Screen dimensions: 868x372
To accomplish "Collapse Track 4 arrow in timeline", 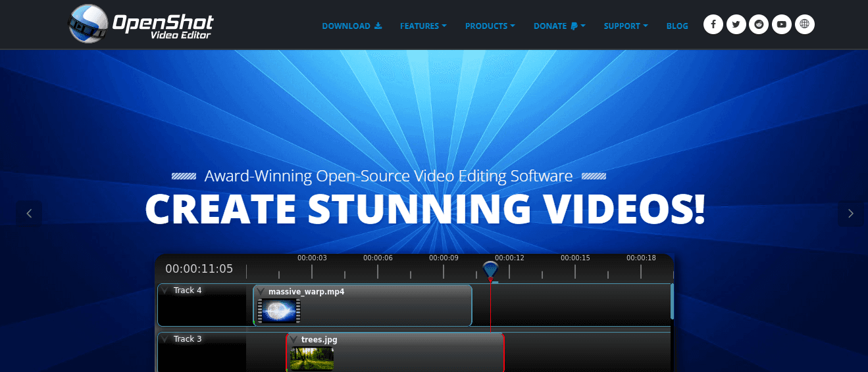I will [165, 291].
